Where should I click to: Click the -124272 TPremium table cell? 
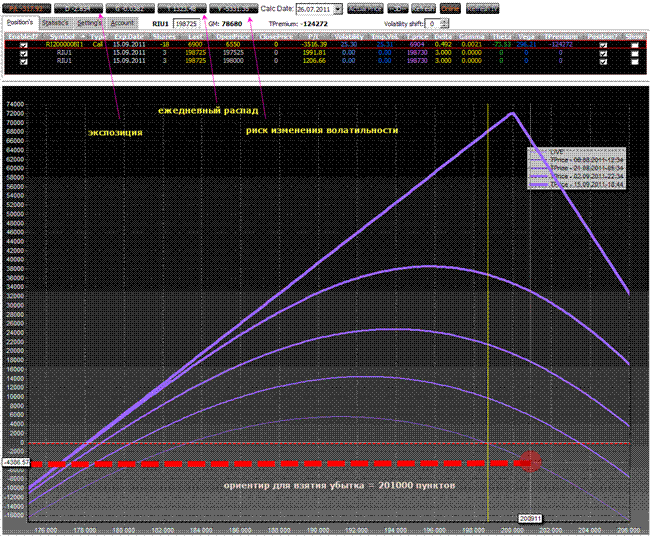560,44
